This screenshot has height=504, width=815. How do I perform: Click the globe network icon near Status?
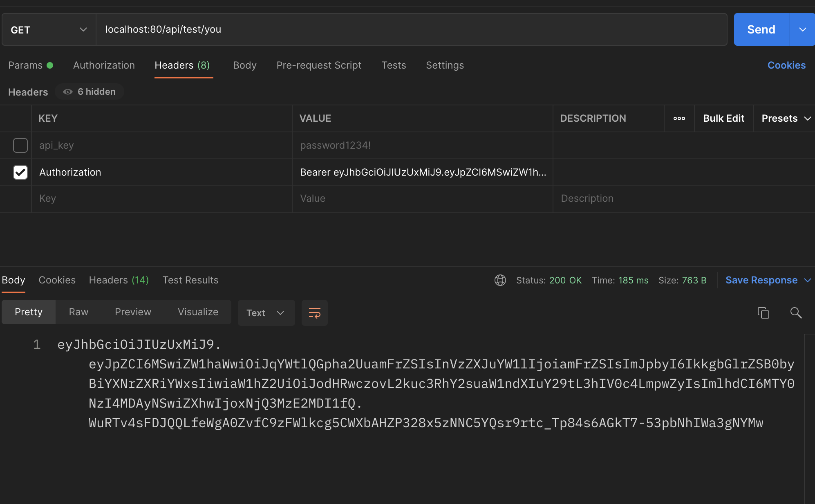500,280
